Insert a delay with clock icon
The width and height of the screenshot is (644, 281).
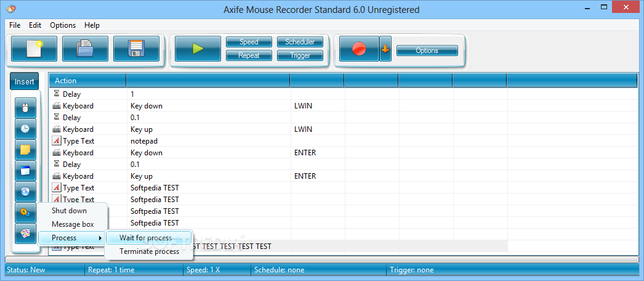(25, 129)
